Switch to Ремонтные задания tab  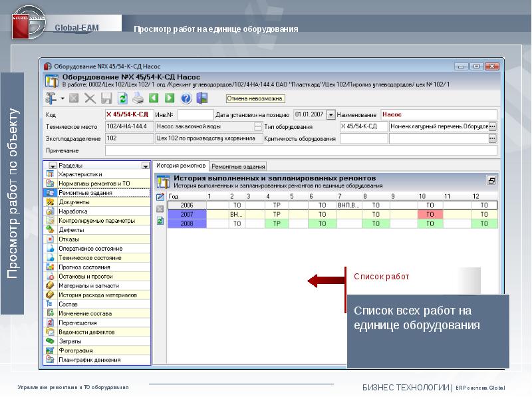[239, 166]
